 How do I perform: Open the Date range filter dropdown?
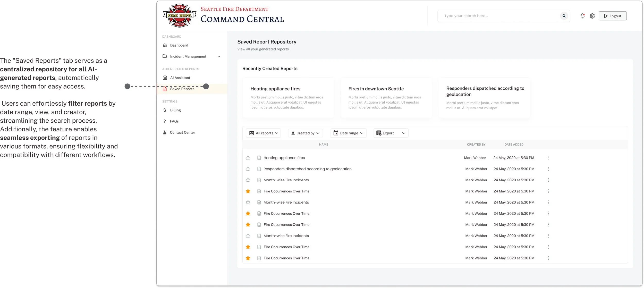(348, 133)
